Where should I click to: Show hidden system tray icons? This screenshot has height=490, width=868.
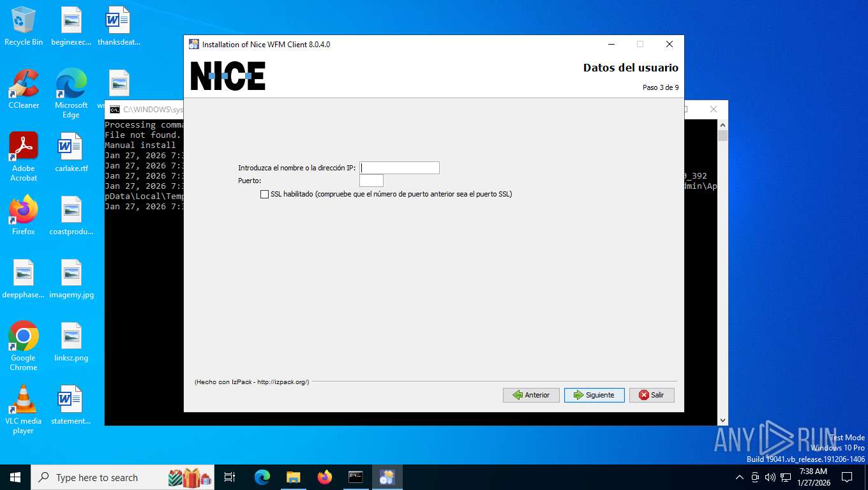coord(740,477)
